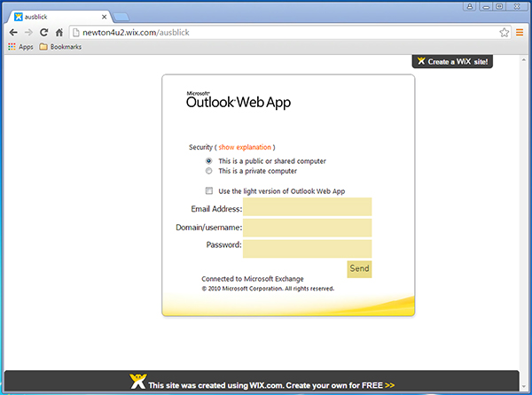The width and height of the screenshot is (532, 395).
Task: Minimize the browser window
Action: pyautogui.click(x=486, y=6)
